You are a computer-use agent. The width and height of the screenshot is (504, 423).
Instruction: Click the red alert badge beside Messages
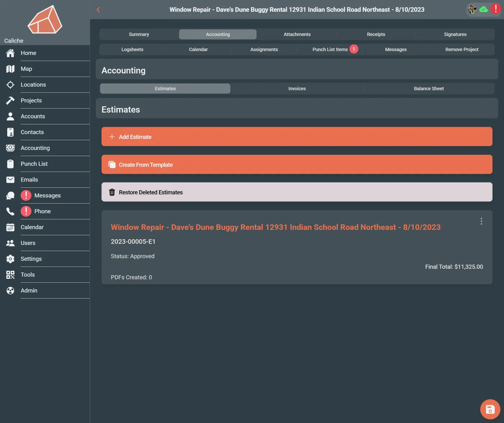pyautogui.click(x=26, y=195)
